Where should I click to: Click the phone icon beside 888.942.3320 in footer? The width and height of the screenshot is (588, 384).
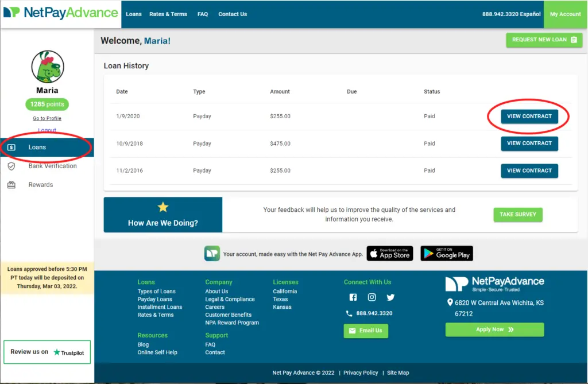click(349, 313)
